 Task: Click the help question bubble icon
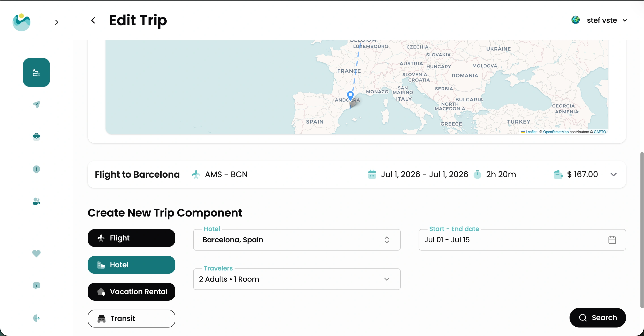[36, 285]
